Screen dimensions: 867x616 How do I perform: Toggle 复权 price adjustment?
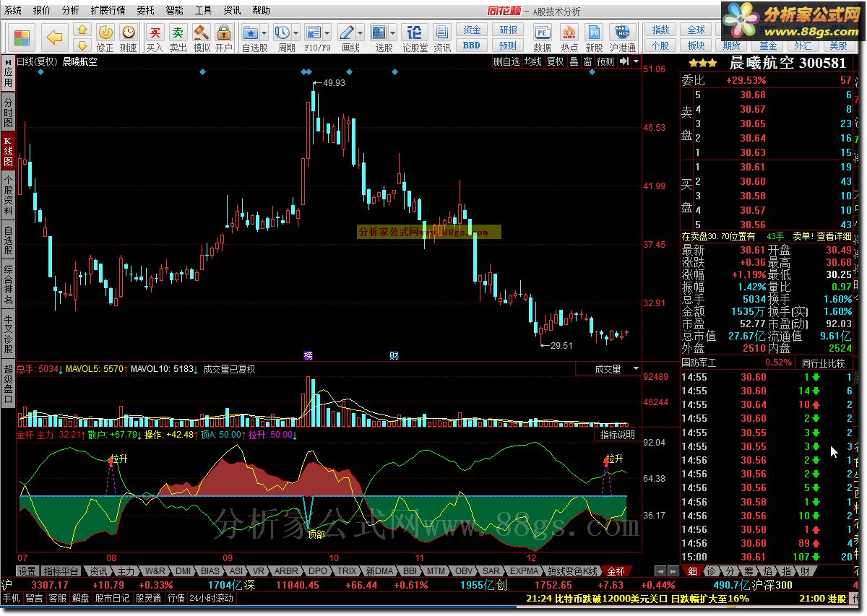click(x=555, y=61)
